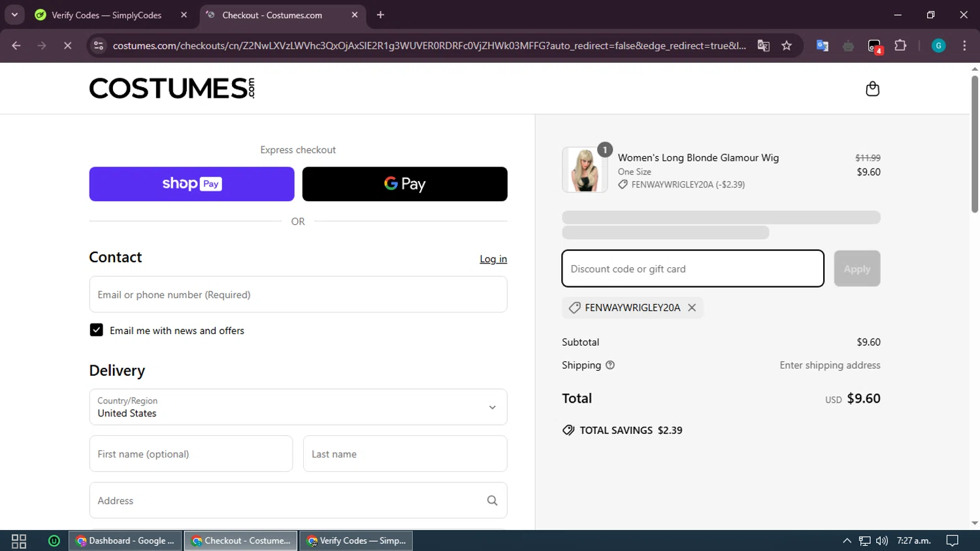The width and height of the screenshot is (980, 551).
Task: Click the browser address bar URL
Action: (429, 46)
